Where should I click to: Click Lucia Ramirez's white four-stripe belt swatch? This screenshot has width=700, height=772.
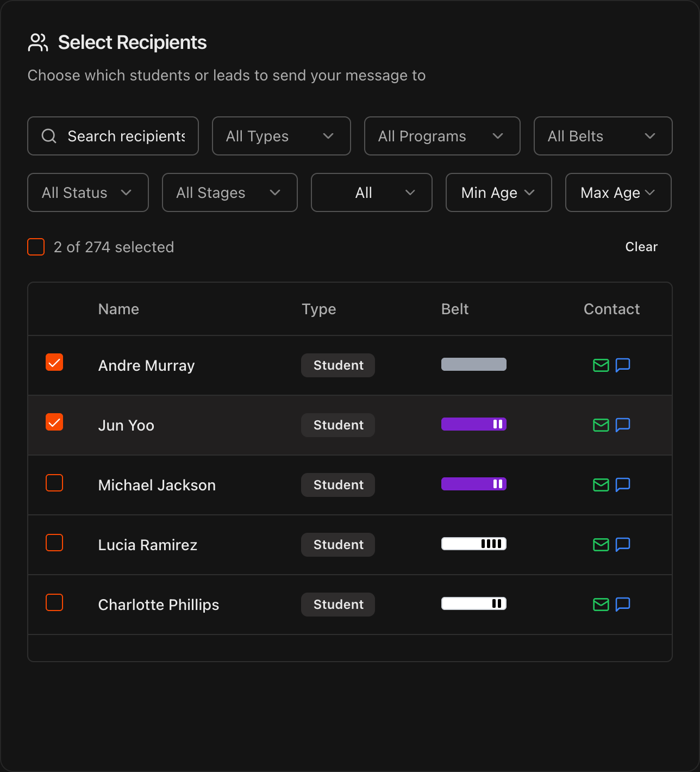pos(474,544)
